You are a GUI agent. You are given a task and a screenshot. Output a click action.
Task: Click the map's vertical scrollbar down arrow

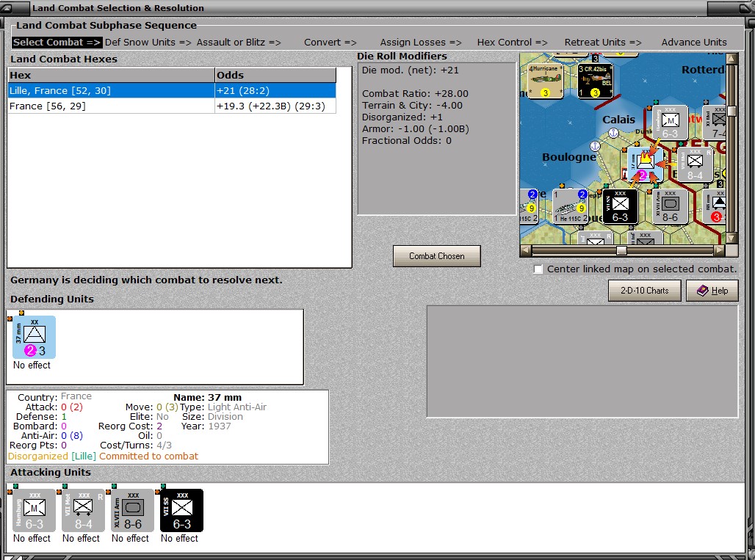[x=732, y=238]
